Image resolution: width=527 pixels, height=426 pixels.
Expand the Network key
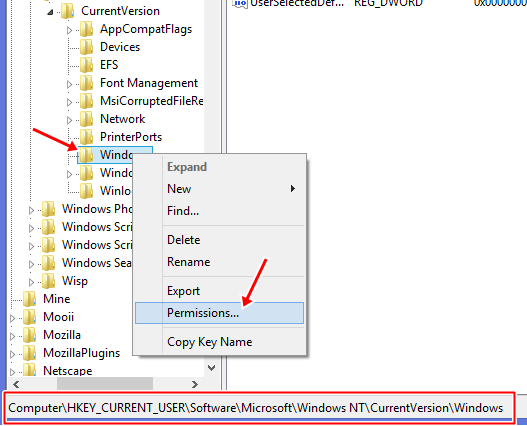(x=69, y=120)
